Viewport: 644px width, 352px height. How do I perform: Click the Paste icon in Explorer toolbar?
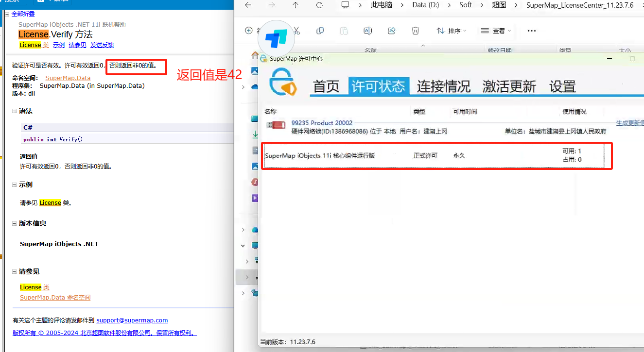click(x=344, y=31)
